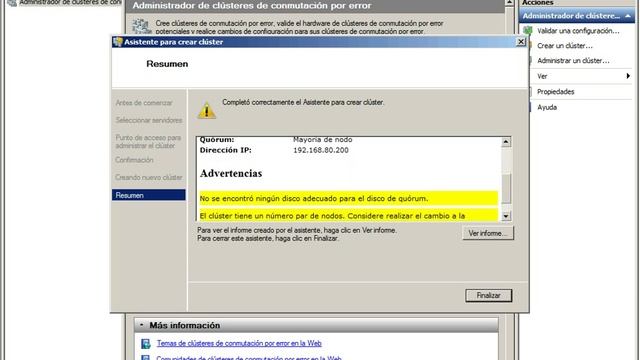Expand the Ver submenu arrow

[x=628, y=76]
